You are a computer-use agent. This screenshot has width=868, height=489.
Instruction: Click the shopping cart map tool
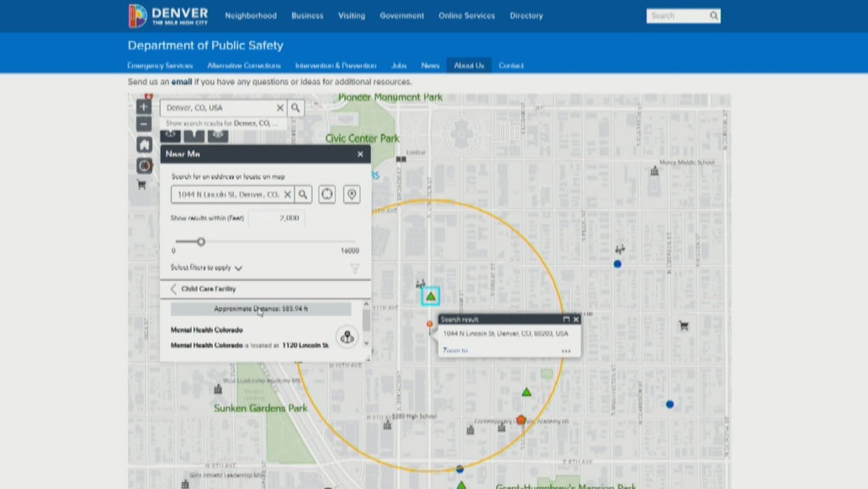(142, 184)
